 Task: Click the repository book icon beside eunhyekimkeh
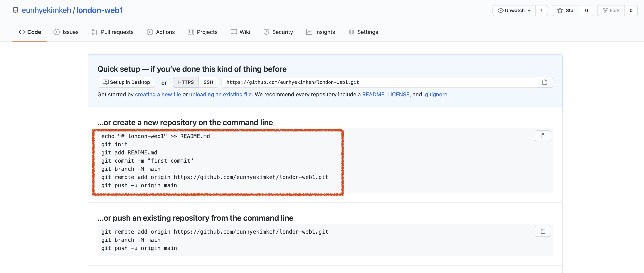[x=15, y=10]
